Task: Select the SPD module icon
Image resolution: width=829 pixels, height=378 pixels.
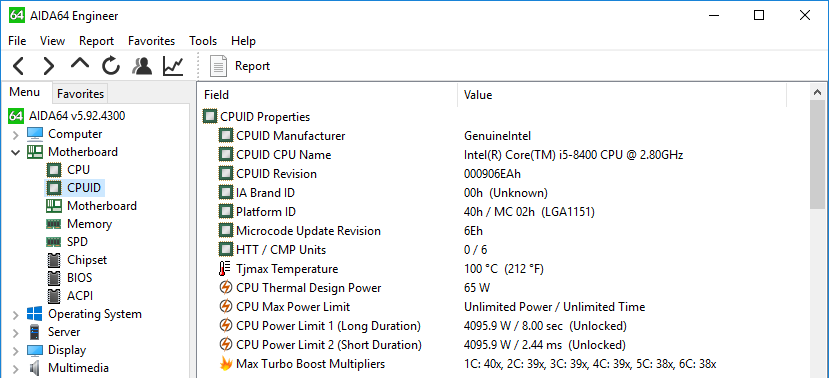Action: [x=53, y=242]
